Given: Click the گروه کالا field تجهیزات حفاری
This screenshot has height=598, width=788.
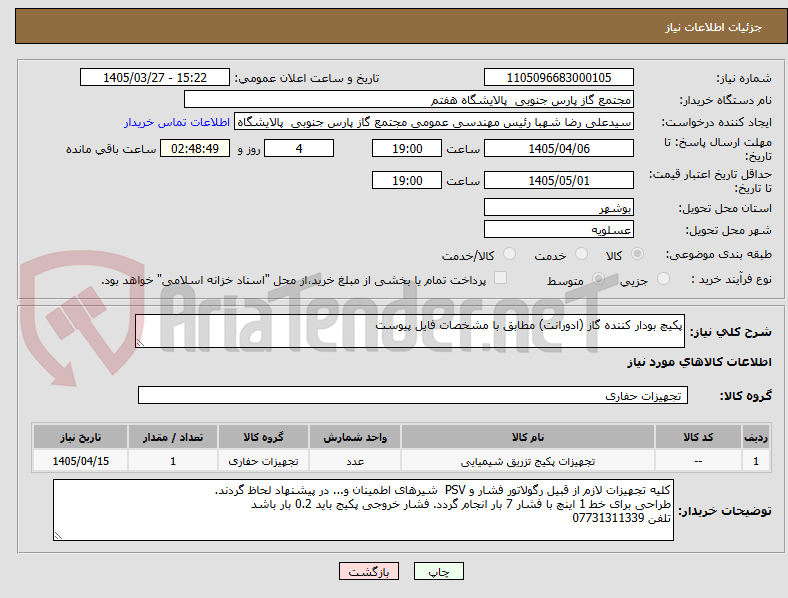Looking at the screenshot, I should 413,395.
